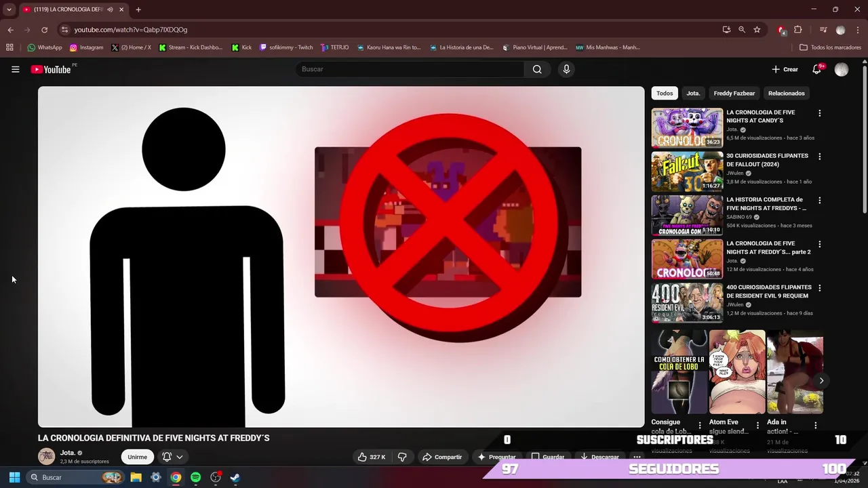Select the Jota. filter chip
The height and width of the screenshot is (488, 868).
coord(693,93)
